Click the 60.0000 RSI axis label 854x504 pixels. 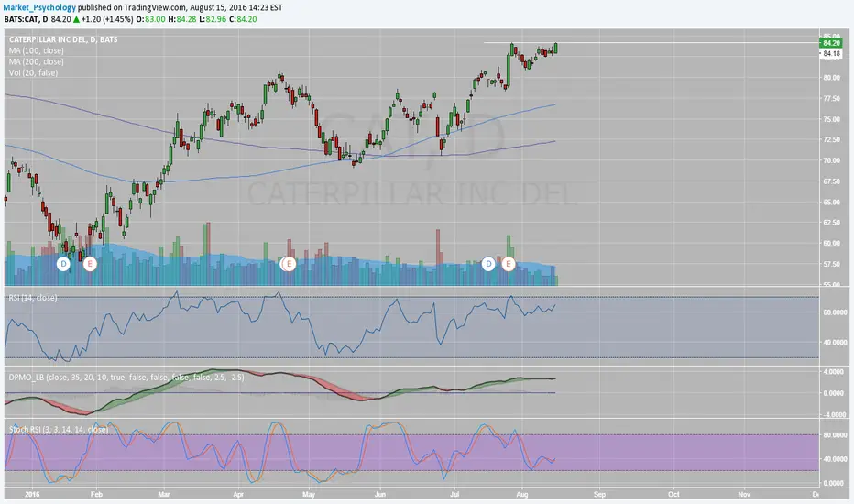[x=835, y=312]
